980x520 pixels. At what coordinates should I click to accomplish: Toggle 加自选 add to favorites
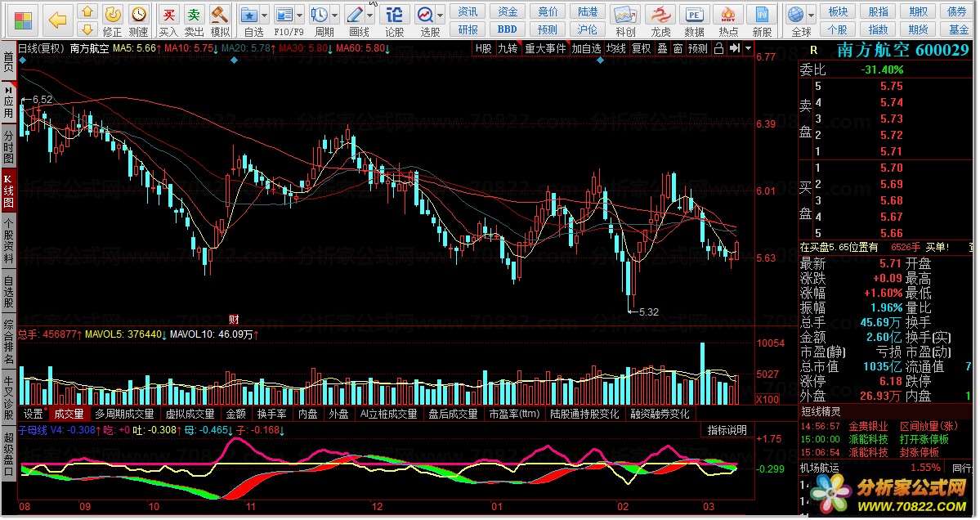pos(586,48)
